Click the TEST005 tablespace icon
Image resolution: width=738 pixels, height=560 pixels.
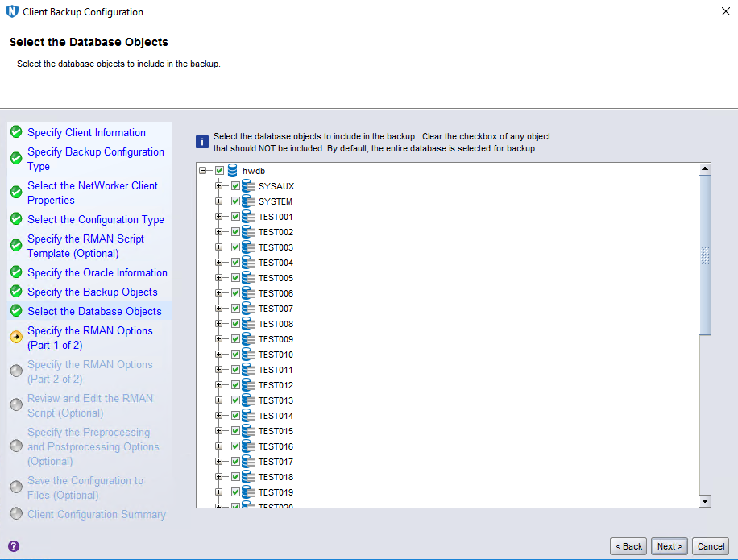[249, 278]
